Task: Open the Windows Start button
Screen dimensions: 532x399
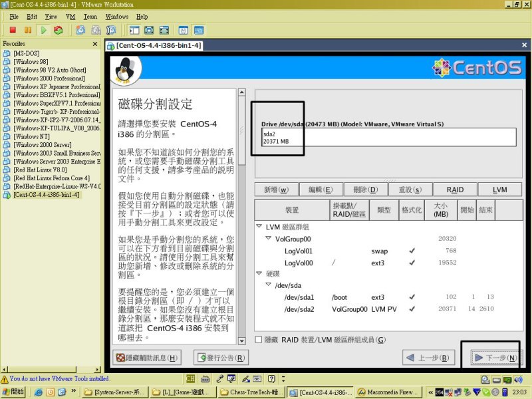Action: 13,392
